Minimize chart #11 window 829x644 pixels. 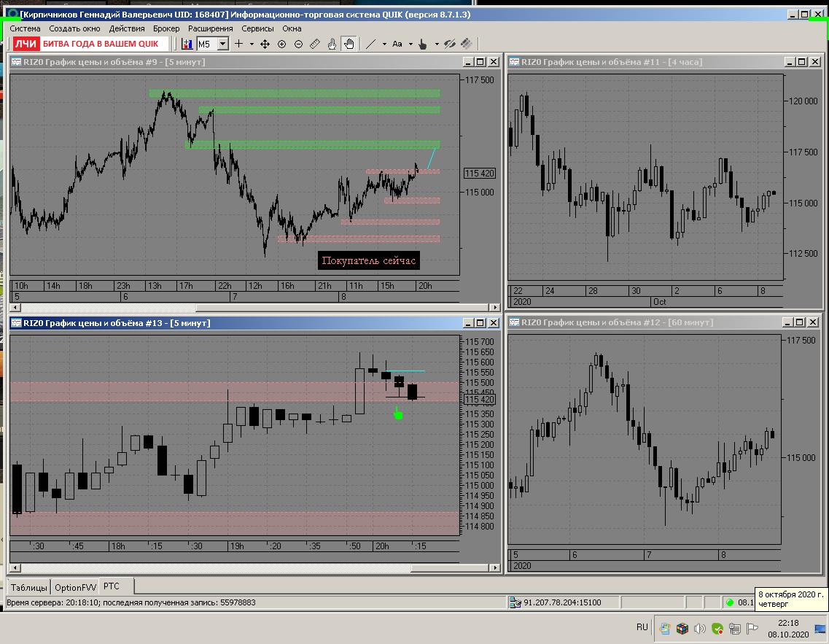(x=790, y=62)
